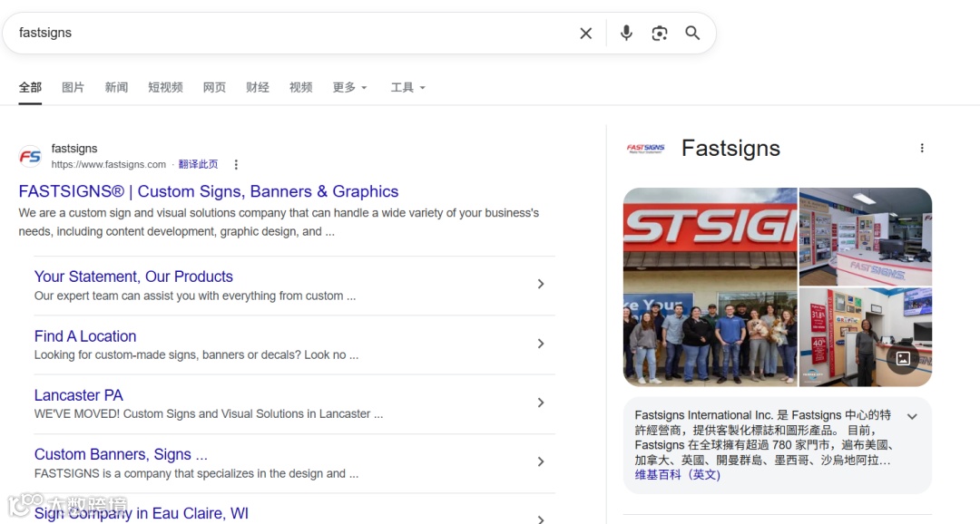Start voice search with microphone icon
Screen dimensions: 980x524
click(626, 34)
